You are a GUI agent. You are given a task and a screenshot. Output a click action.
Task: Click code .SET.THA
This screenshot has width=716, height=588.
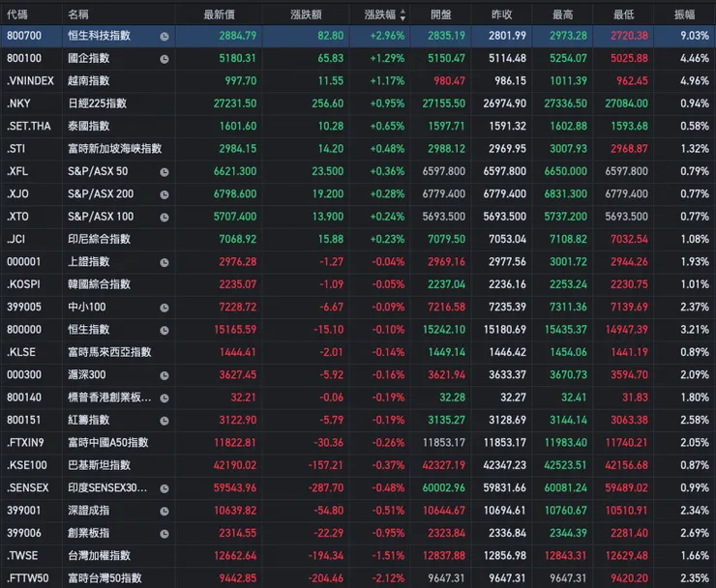[29, 126]
